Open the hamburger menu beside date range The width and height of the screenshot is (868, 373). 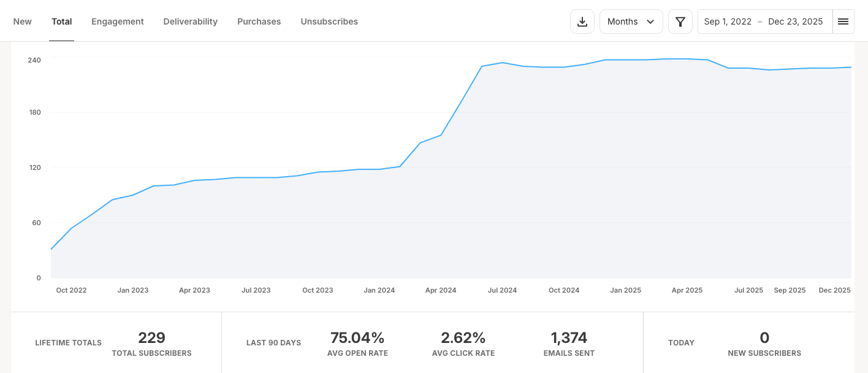click(x=843, y=21)
